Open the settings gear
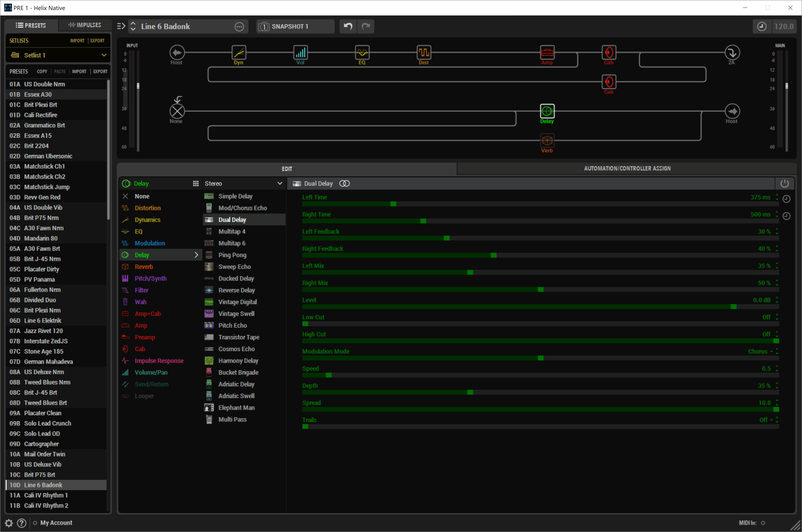 click(9, 523)
